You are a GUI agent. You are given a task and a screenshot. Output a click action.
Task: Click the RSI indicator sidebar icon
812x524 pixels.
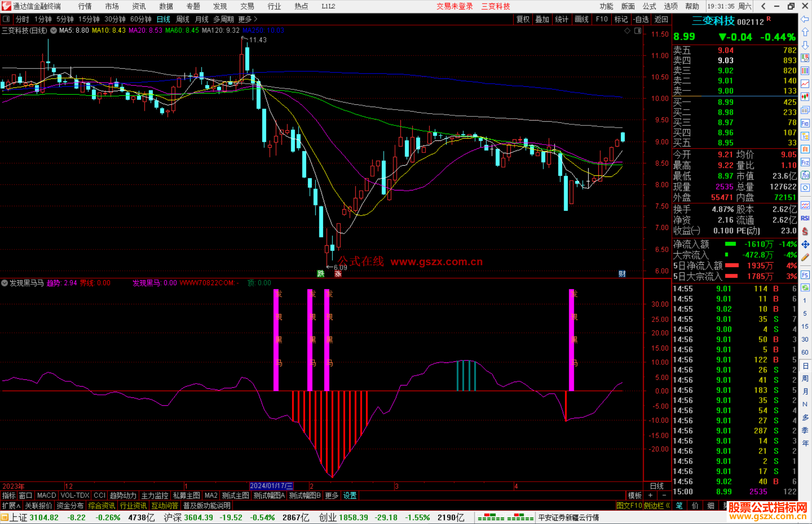tap(805, 219)
